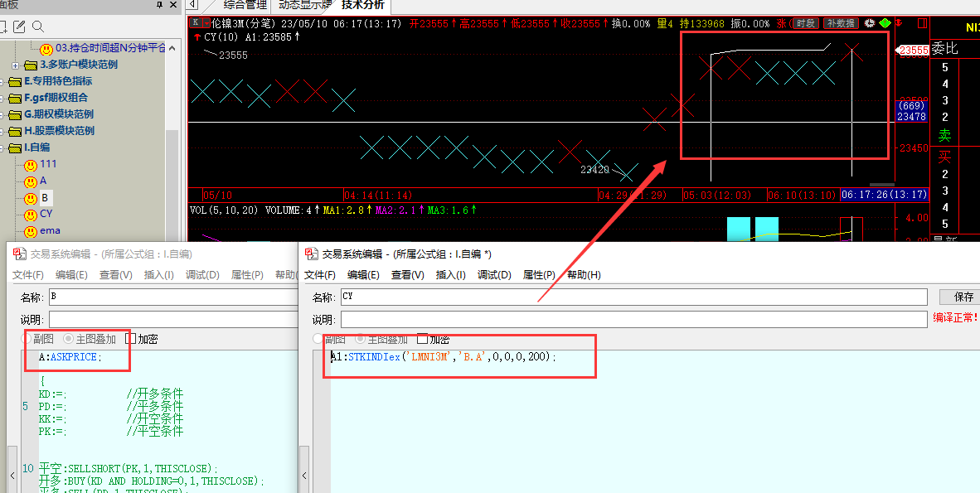Open 帮助(H) menu in CY editor

click(584, 275)
